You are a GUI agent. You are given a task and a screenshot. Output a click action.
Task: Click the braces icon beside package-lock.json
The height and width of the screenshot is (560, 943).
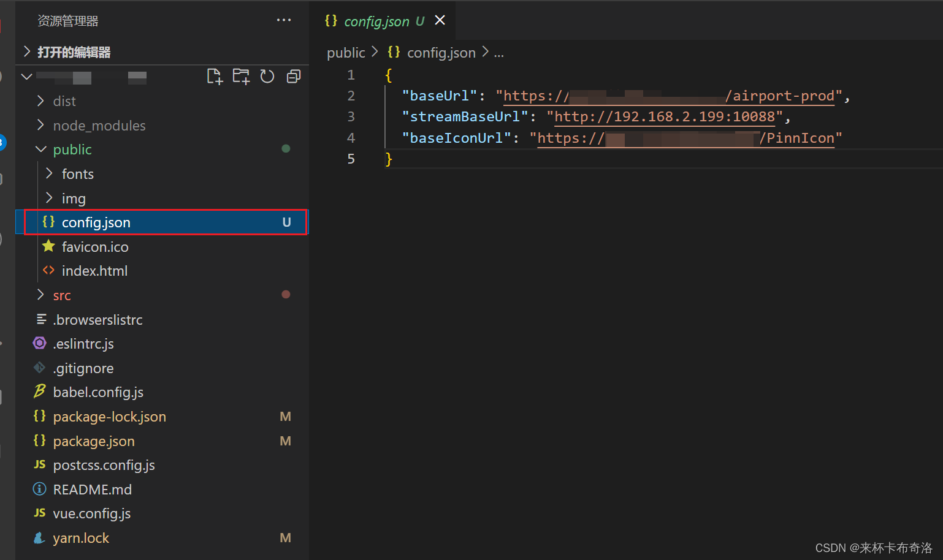pos(40,415)
